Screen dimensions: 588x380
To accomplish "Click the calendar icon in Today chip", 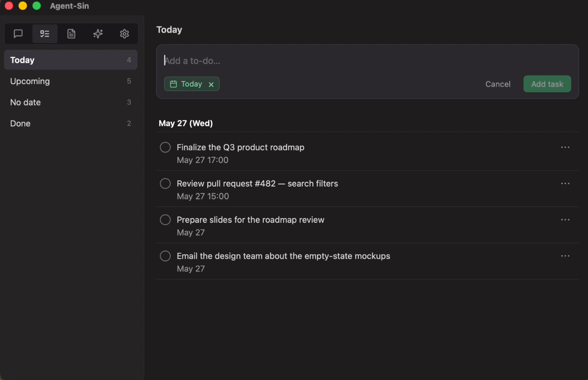I will pos(173,84).
